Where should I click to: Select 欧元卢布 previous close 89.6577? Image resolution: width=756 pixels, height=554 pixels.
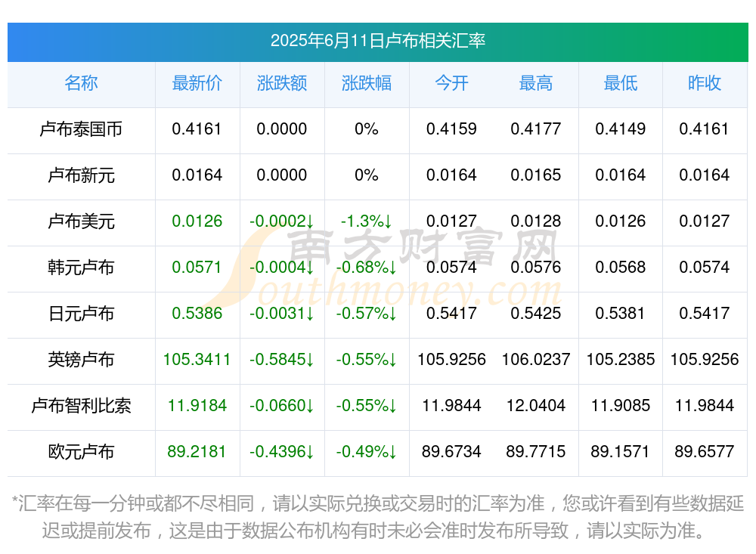pos(705,451)
